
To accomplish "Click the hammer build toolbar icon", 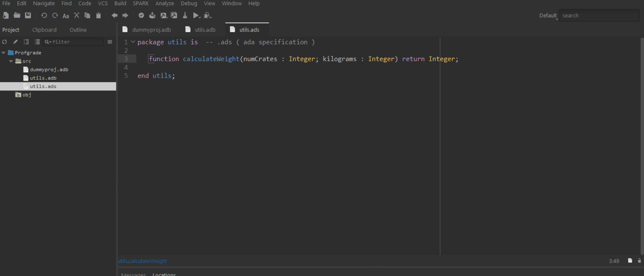I will point(164,15).
